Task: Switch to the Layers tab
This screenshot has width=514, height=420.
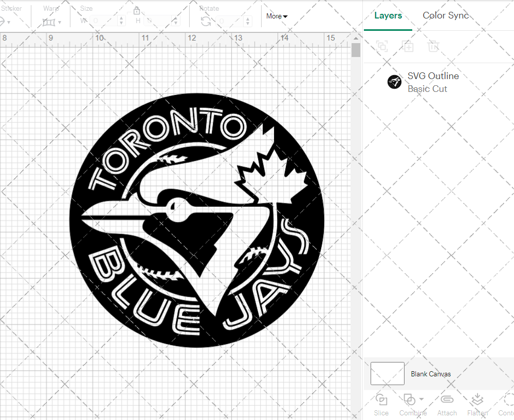Action: click(x=388, y=15)
